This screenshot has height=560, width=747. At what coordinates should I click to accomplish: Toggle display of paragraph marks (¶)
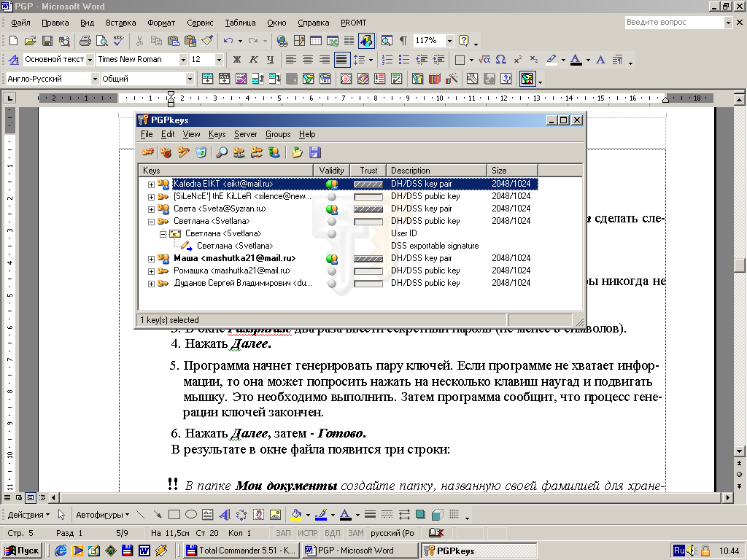[403, 41]
